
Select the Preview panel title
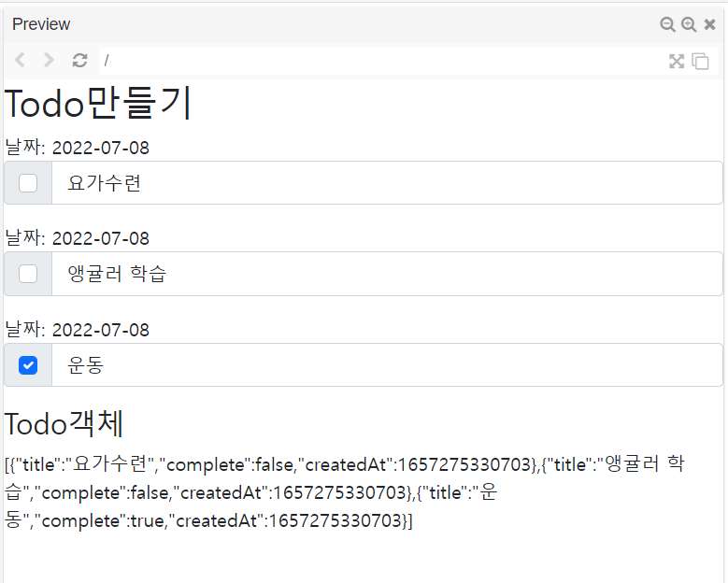point(41,24)
